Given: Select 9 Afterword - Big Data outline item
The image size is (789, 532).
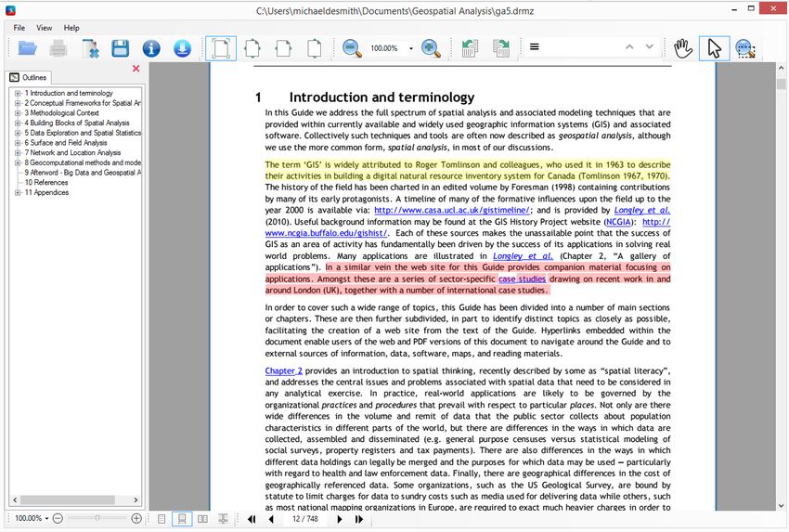Looking at the screenshot, I should [83, 173].
